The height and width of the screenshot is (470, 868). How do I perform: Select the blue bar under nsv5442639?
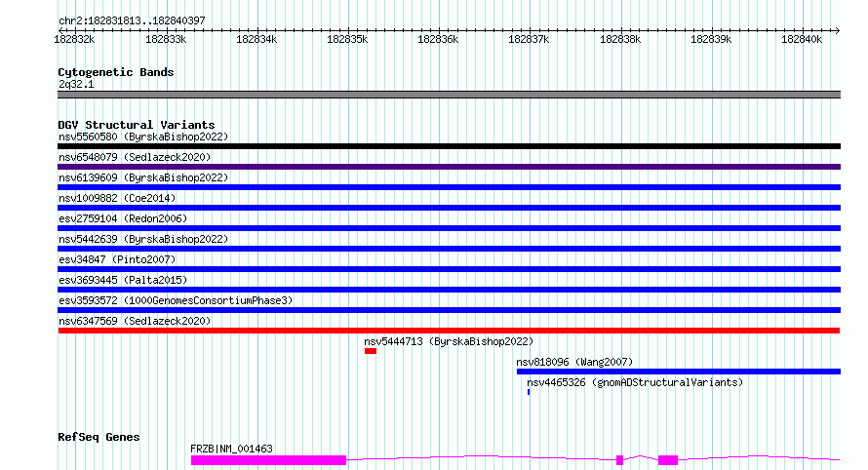(x=449, y=249)
